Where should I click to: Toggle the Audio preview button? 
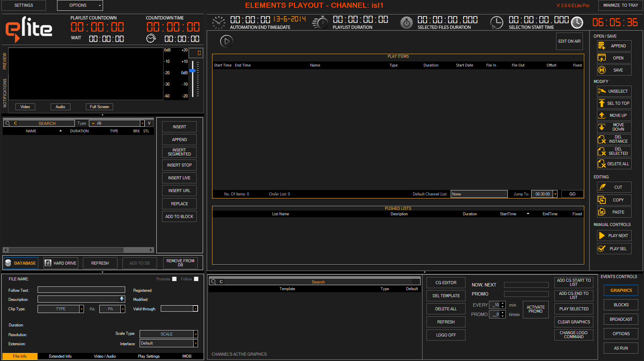point(60,107)
